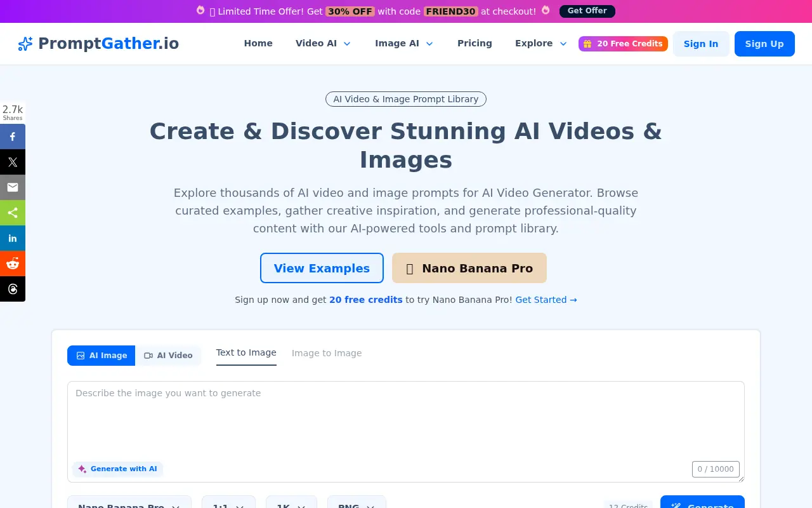
Task: Open the 1:1 aspect ratio dropdown
Action: [228, 505]
